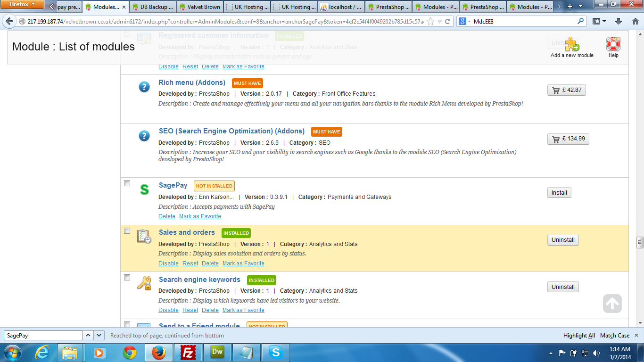This screenshot has width=644, height=362.
Task: Delete the SagePay module via link
Action: coord(167,216)
